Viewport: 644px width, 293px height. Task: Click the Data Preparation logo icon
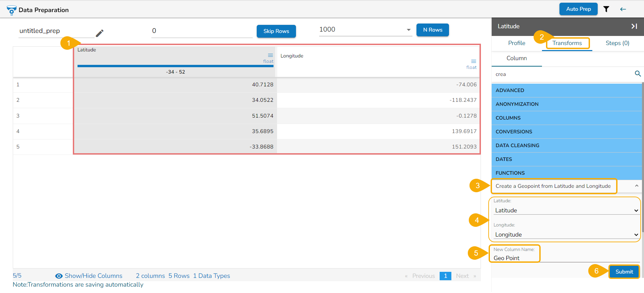[x=11, y=10]
